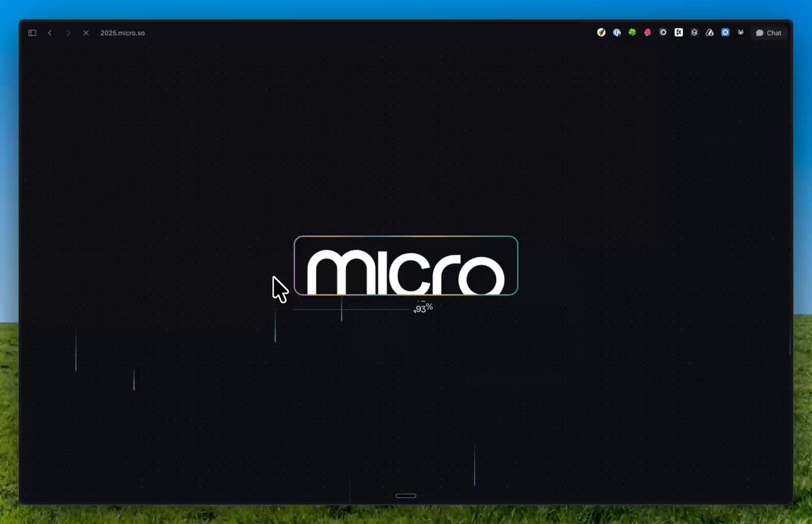Click the micro logo in center
The image size is (812, 524).
click(406, 266)
